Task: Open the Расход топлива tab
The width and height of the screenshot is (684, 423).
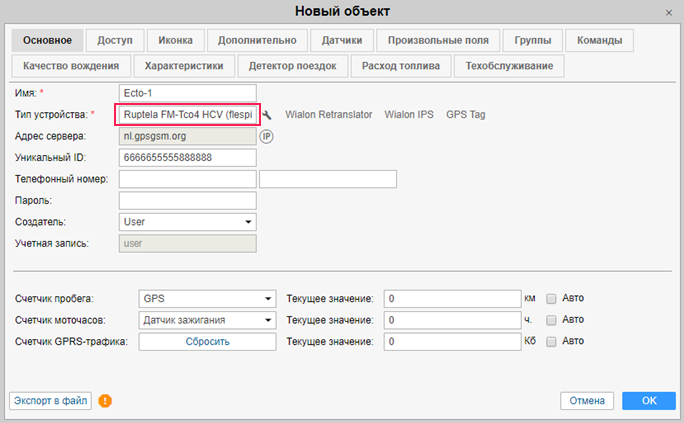Action: [400, 66]
